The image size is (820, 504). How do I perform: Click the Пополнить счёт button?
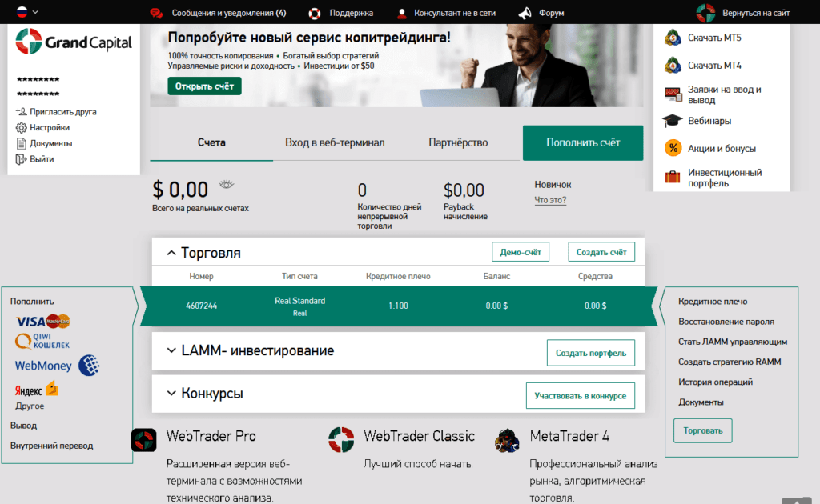click(583, 142)
